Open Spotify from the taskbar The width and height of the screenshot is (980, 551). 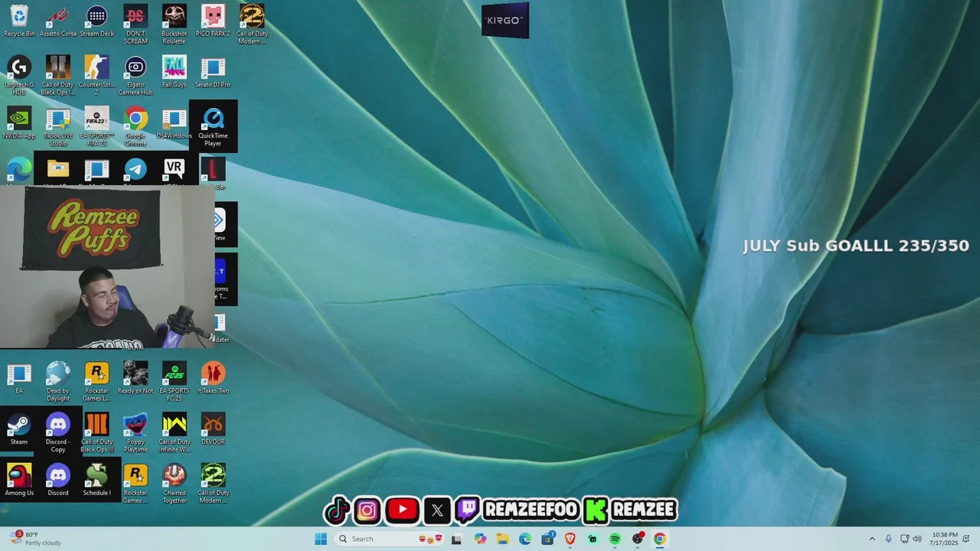point(615,539)
